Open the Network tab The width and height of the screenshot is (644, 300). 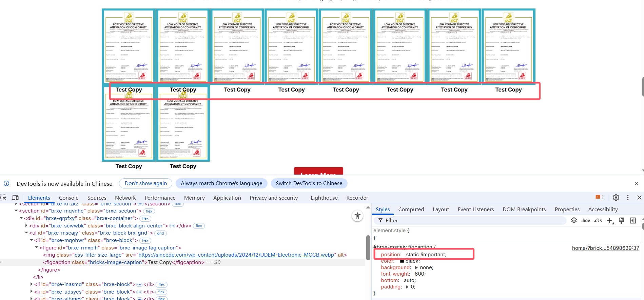(x=125, y=198)
